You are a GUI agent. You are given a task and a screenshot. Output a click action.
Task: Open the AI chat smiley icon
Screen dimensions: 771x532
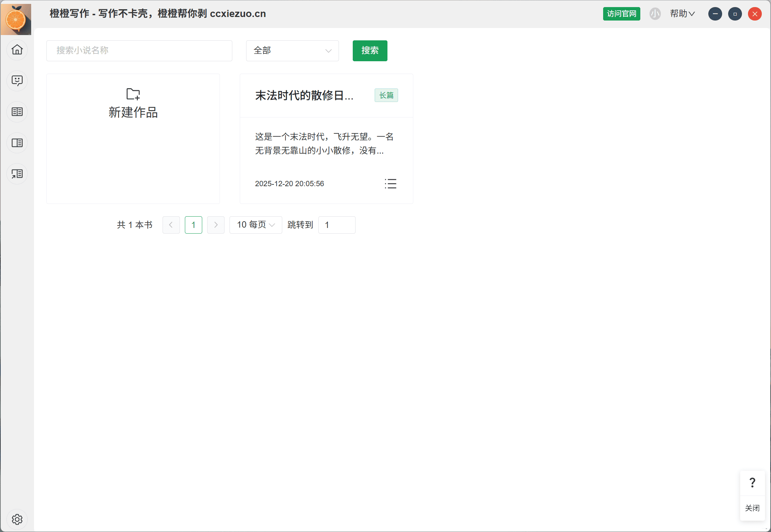[17, 81]
